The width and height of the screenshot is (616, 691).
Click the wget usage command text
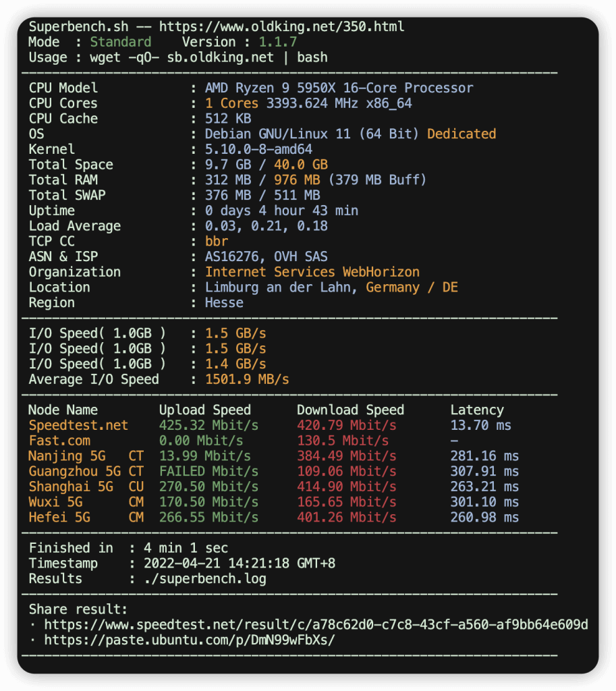(208, 57)
